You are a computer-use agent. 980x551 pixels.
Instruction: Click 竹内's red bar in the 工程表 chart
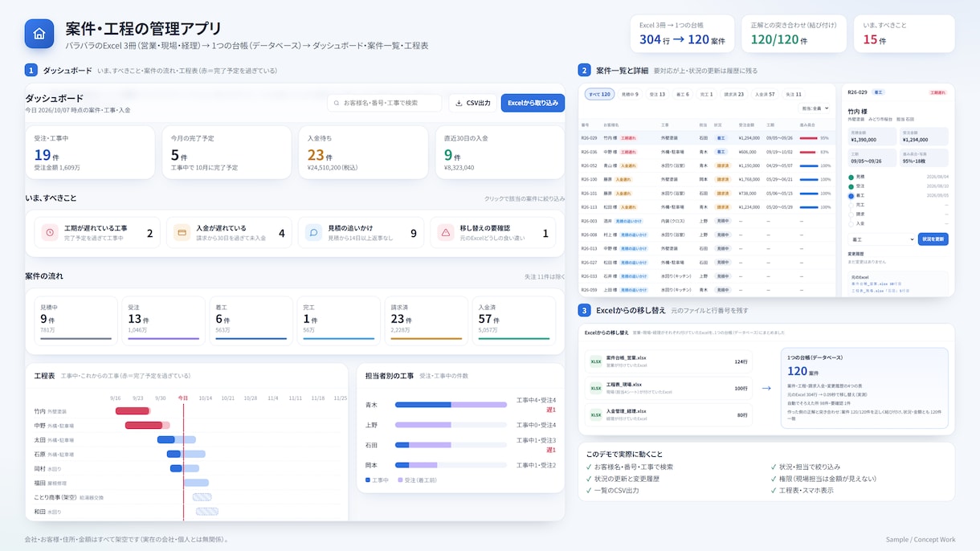(x=133, y=411)
